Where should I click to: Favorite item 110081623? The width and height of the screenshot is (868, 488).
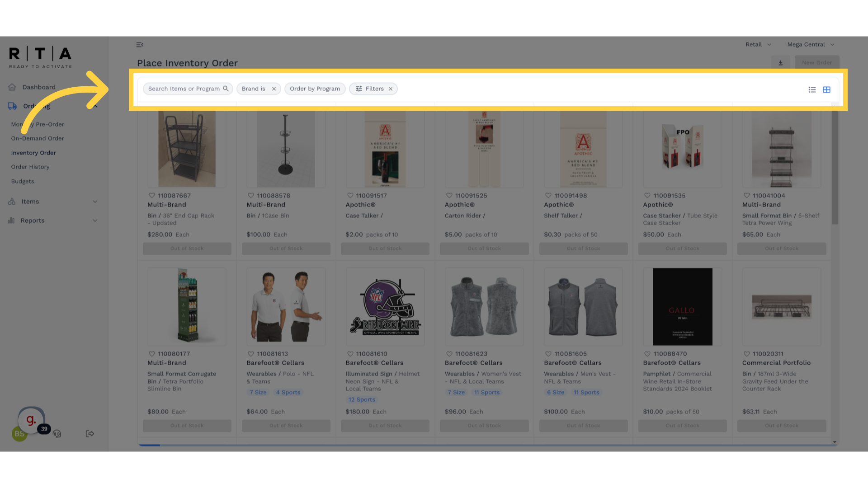click(x=449, y=354)
